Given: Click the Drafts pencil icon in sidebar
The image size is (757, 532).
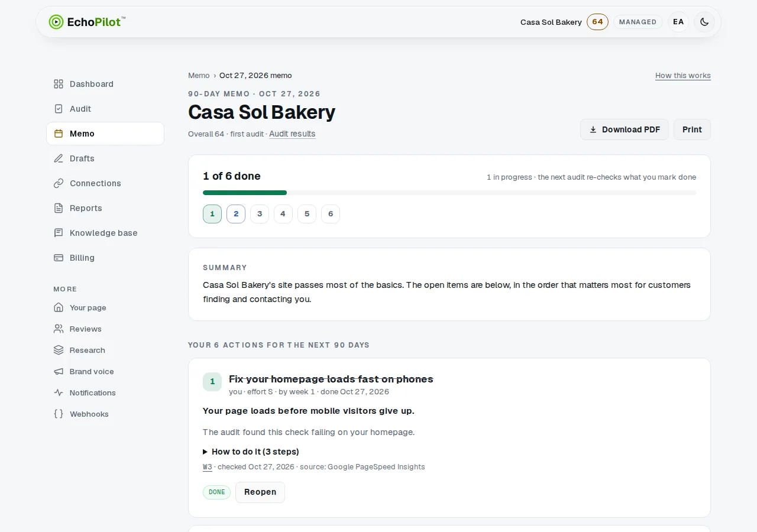Looking at the screenshot, I should tap(59, 158).
